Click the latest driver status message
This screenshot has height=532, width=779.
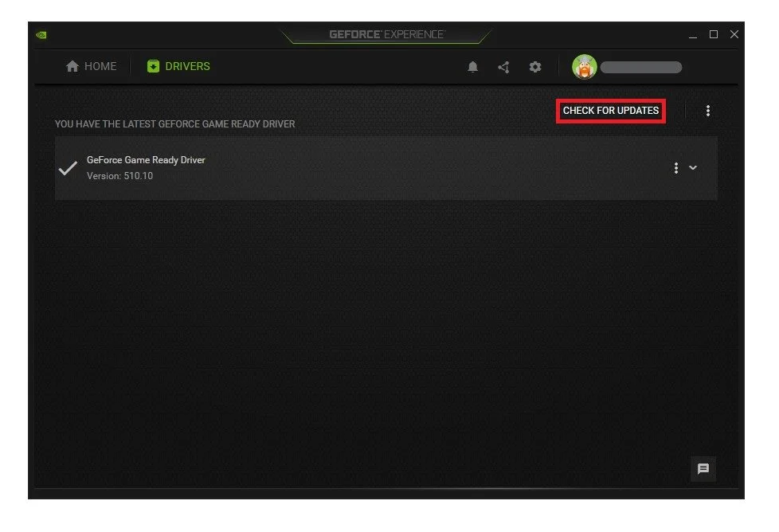click(x=174, y=123)
